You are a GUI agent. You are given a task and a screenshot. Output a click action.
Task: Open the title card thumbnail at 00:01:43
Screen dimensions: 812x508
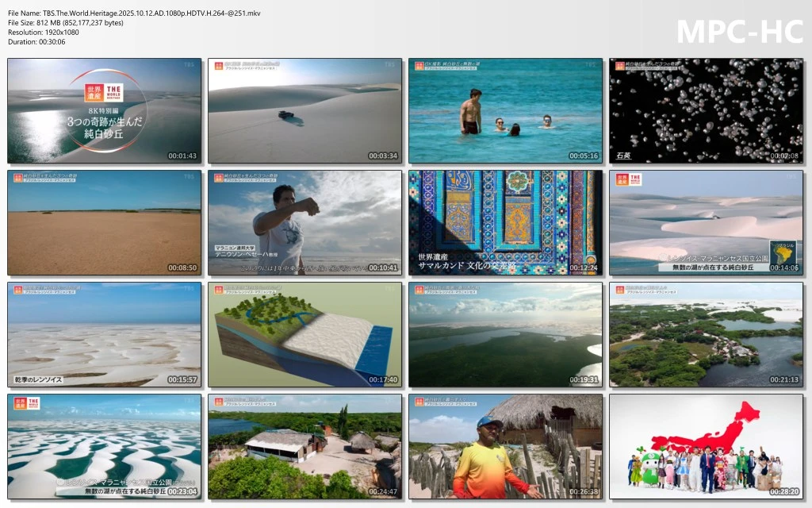105,110
